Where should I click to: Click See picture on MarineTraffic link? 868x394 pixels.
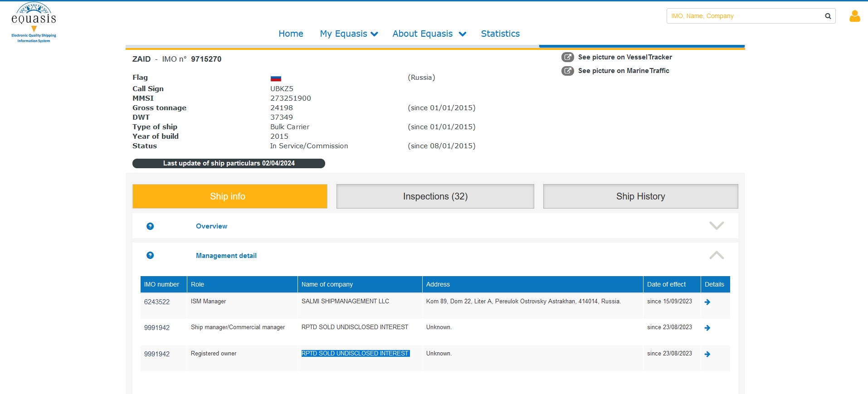(624, 71)
